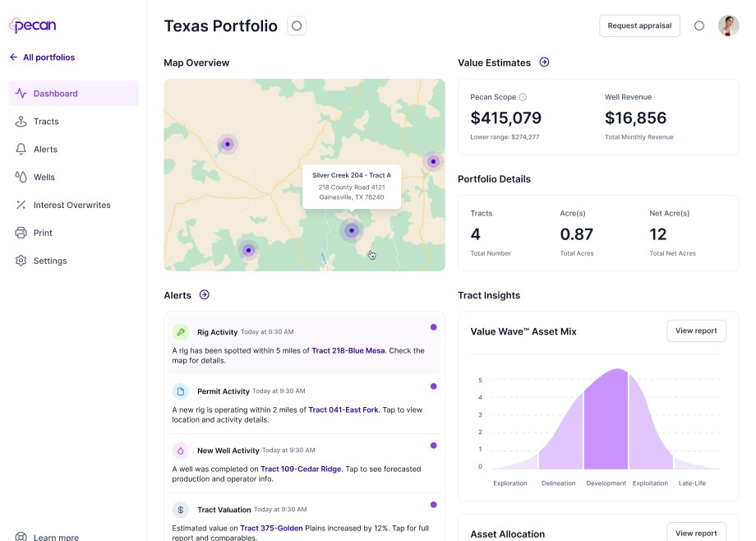The width and height of the screenshot is (756, 541).
Task: Click the $16,856 Well Revenue value
Action: tap(635, 118)
